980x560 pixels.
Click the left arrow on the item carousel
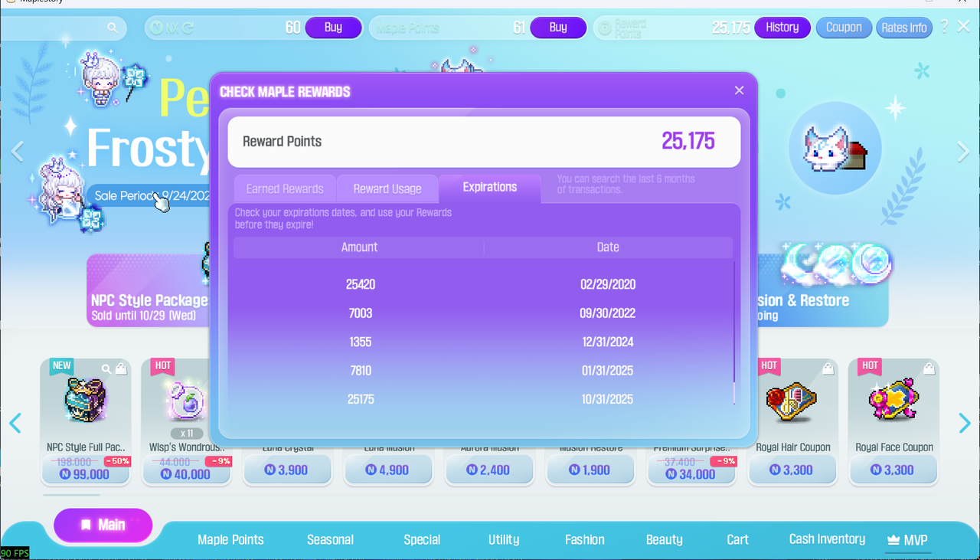pos(15,423)
